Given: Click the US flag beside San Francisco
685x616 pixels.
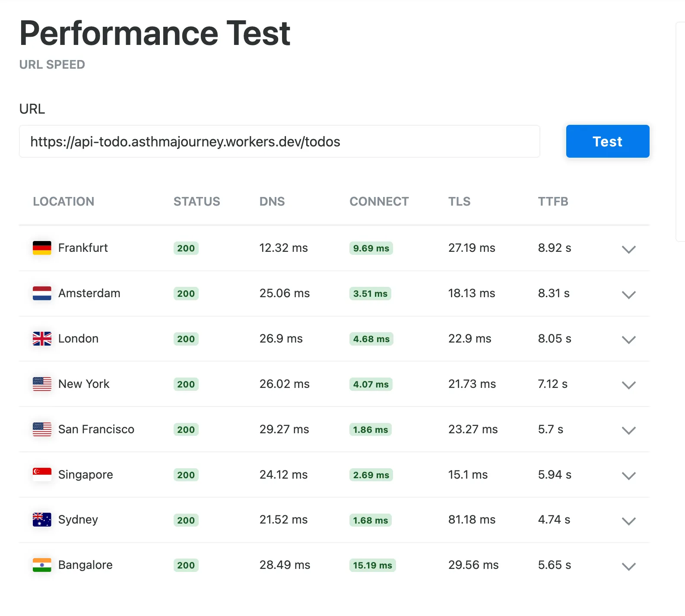Looking at the screenshot, I should (x=42, y=429).
